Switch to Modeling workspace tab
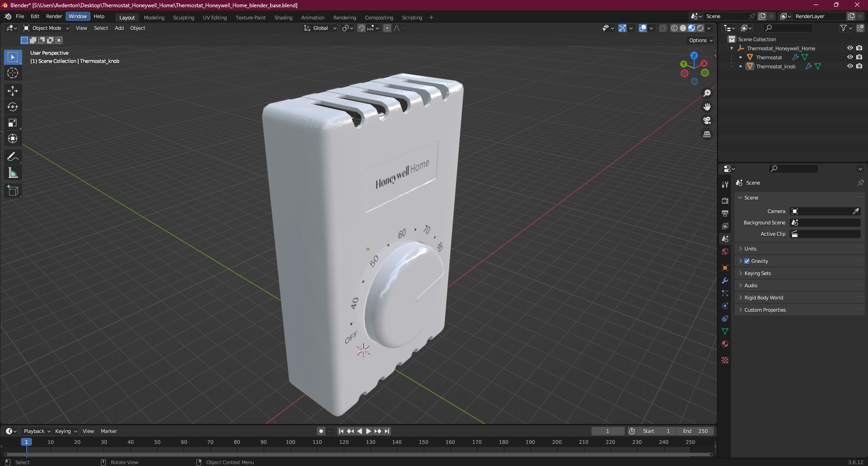The width and height of the screenshot is (868, 466). tap(154, 18)
